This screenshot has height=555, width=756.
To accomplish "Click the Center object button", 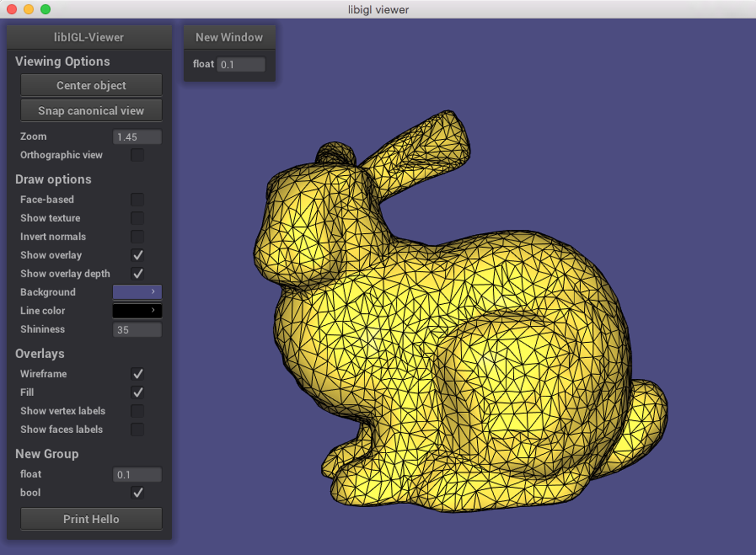I will pyautogui.click(x=91, y=85).
